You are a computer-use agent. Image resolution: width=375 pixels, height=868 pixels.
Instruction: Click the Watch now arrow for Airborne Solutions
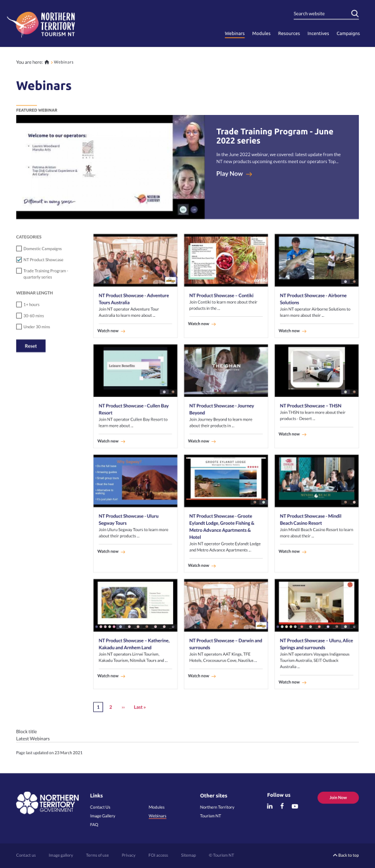coord(304,331)
